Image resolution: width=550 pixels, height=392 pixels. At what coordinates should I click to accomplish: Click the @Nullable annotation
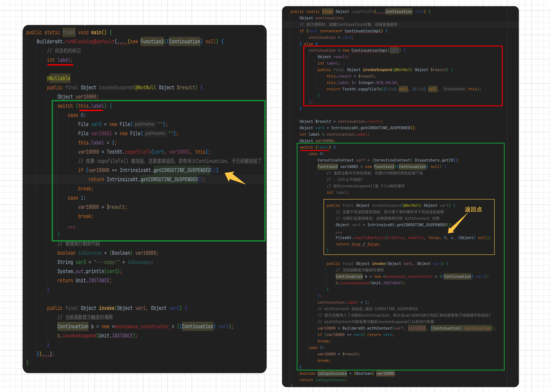(x=59, y=78)
